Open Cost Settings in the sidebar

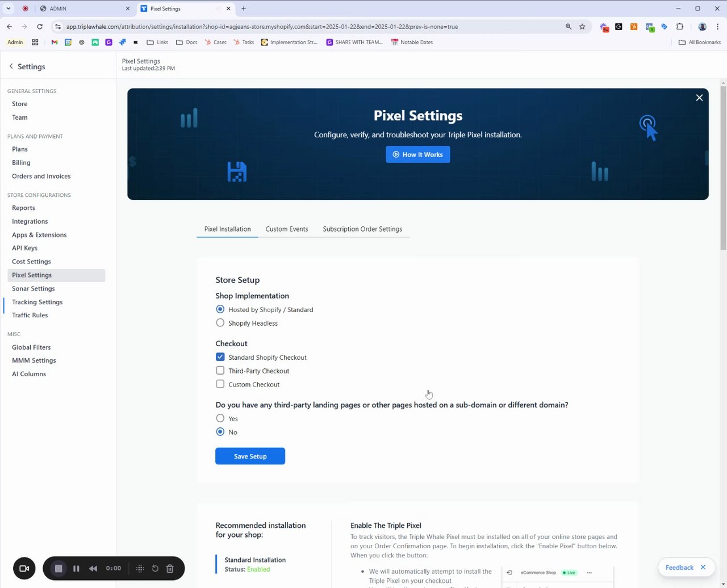click(32, 262)
